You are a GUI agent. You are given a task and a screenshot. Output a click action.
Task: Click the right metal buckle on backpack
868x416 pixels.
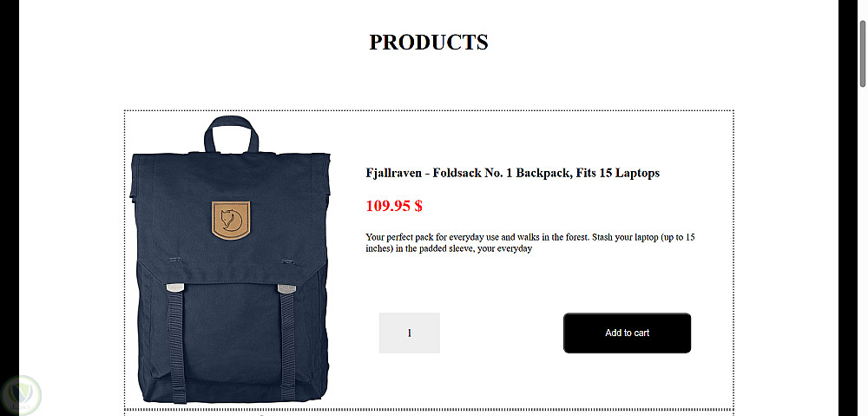pyautogui.click(x=286, y=288)
